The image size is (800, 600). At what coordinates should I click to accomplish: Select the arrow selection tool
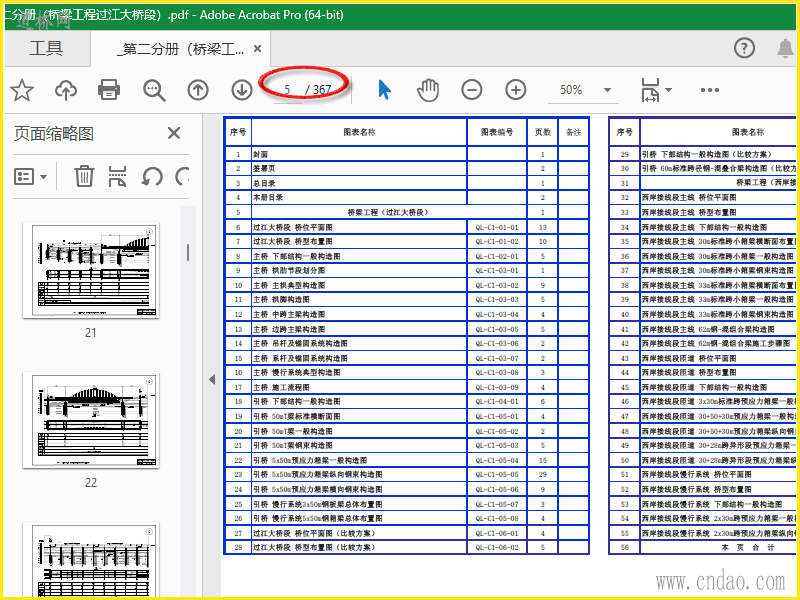click(385, 90)
